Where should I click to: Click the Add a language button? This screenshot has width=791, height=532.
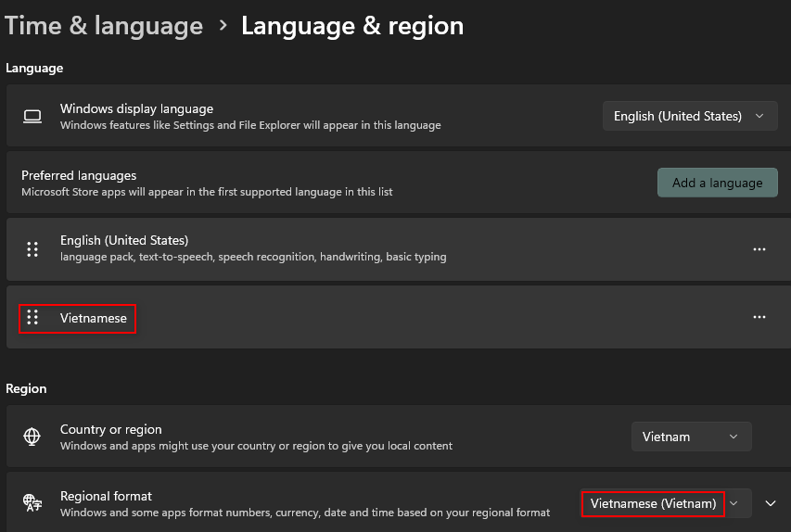[717, 183]
